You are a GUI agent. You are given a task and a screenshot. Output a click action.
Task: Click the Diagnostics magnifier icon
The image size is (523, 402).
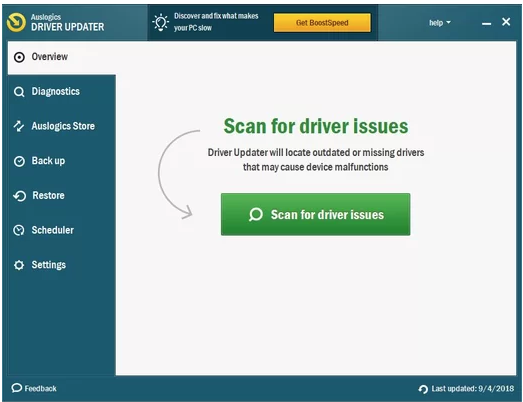coord(19,92)
